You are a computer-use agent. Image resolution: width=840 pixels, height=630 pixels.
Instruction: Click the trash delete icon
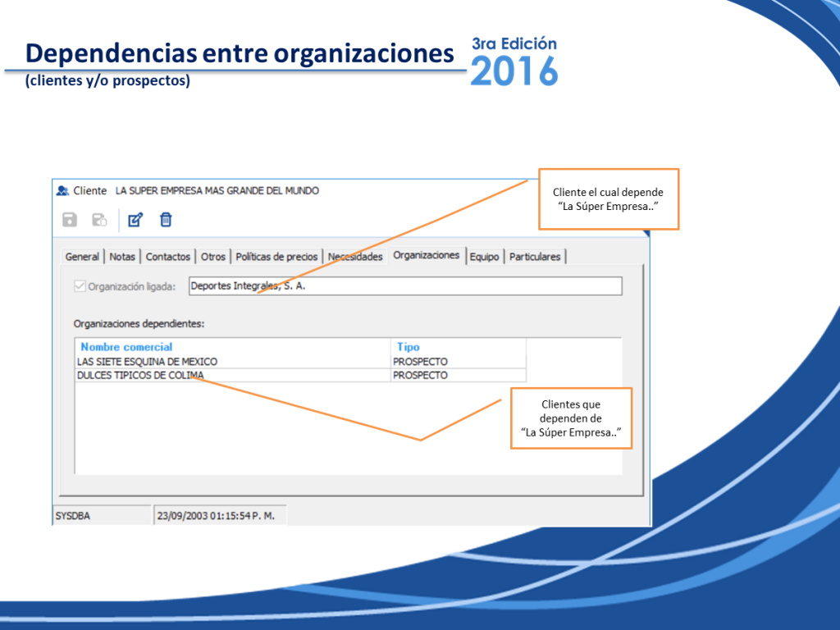(x=166, y=220)
